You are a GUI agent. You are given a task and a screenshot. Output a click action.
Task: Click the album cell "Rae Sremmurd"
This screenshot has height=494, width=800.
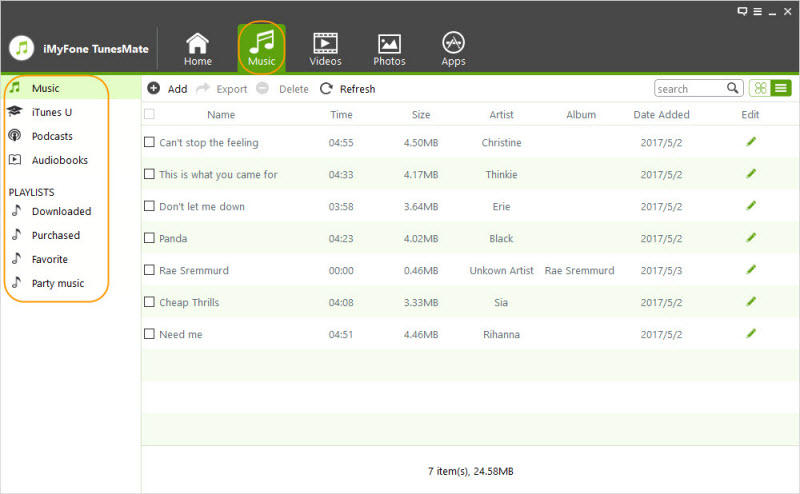(x=579, y=270)
